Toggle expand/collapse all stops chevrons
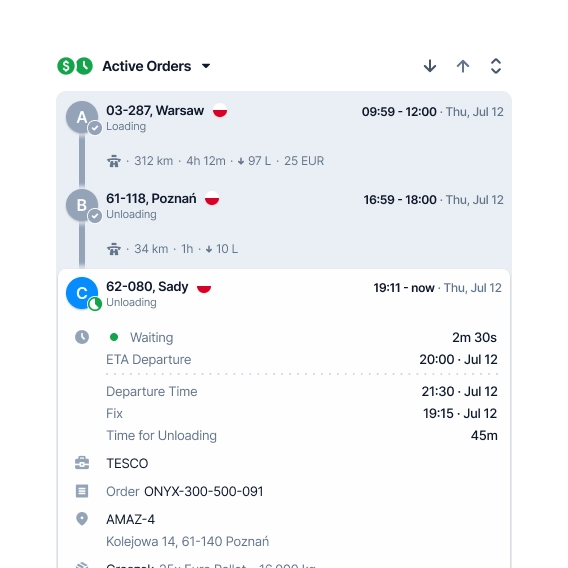The image size is (568, 568). coord(496,66)
